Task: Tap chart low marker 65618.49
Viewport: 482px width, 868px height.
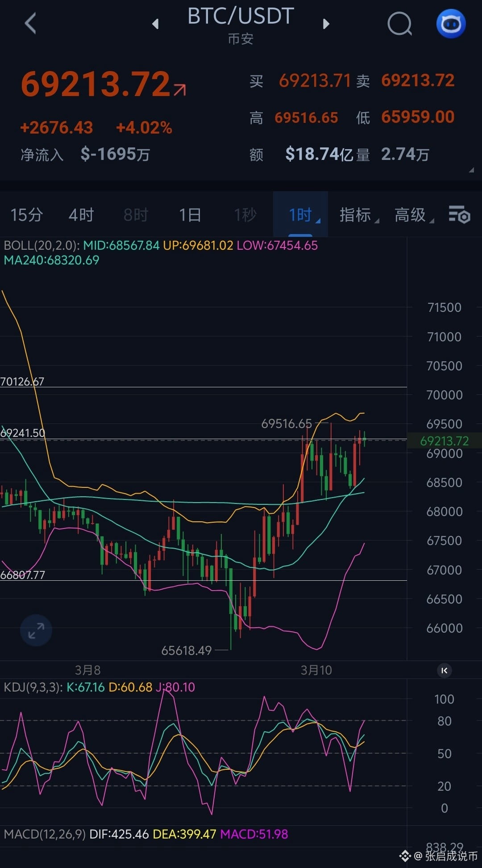Action: coord(187,650)
